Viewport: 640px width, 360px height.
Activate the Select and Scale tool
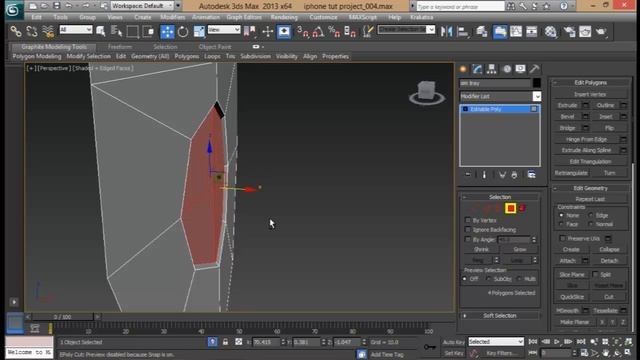click(199, 31)
